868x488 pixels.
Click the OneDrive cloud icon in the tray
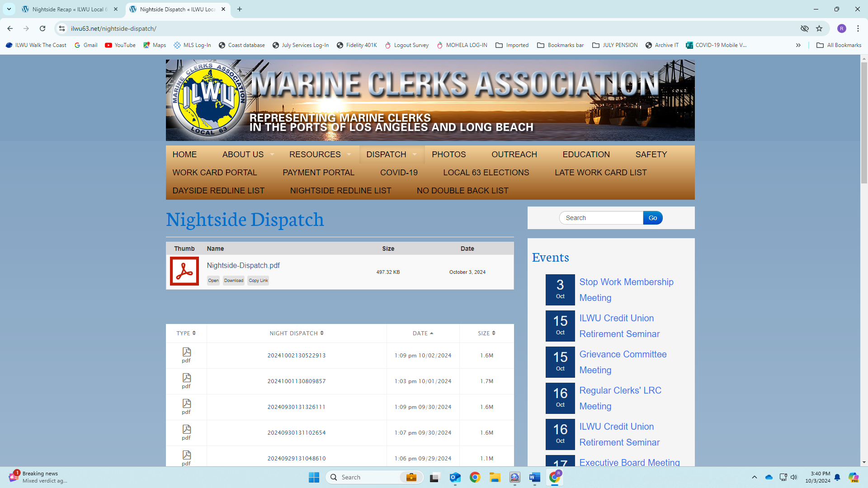click(769, 477)
